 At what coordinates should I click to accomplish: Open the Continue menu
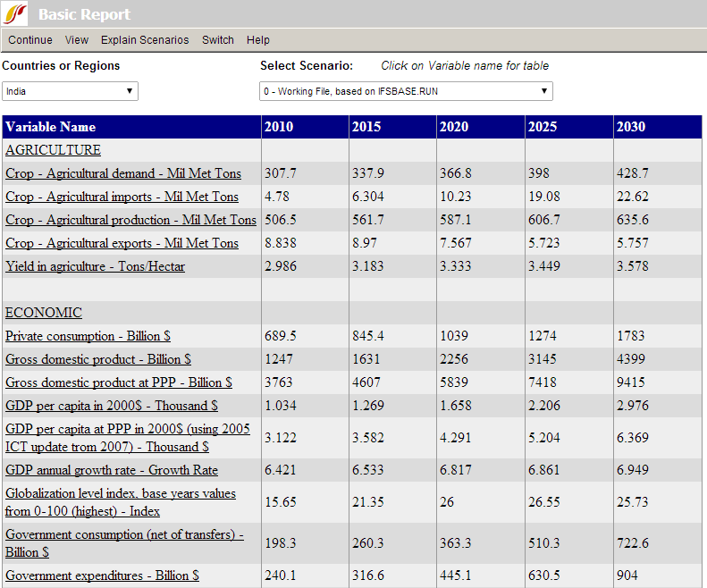(30, 40)
